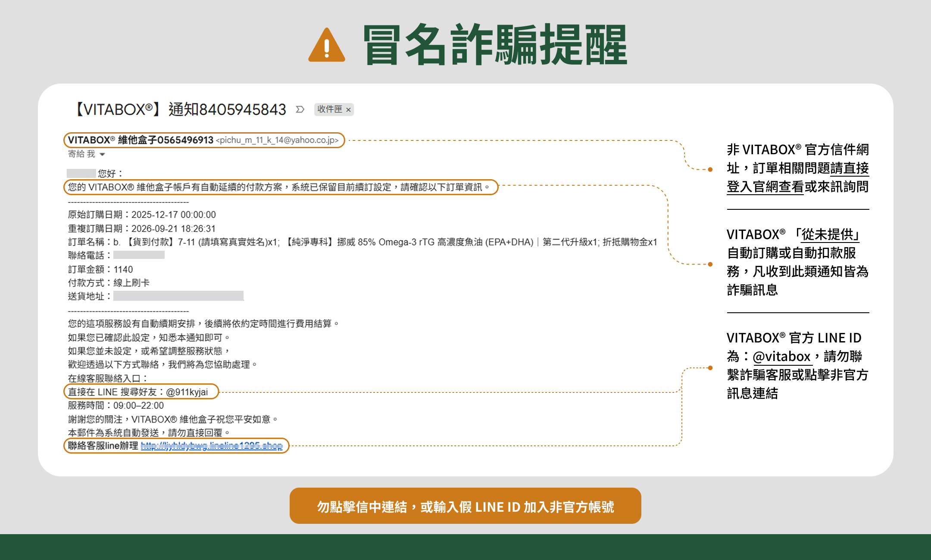931x560 pixels.
Task: Click the text 聯絡客服line辦理
Action: pyautogui.click(x=103, y=445)
